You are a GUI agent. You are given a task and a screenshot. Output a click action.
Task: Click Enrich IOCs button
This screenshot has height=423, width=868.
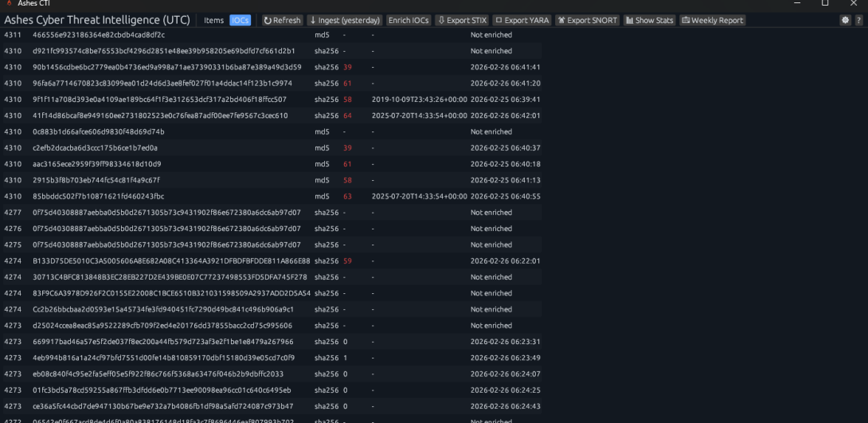tap(409, 21)
